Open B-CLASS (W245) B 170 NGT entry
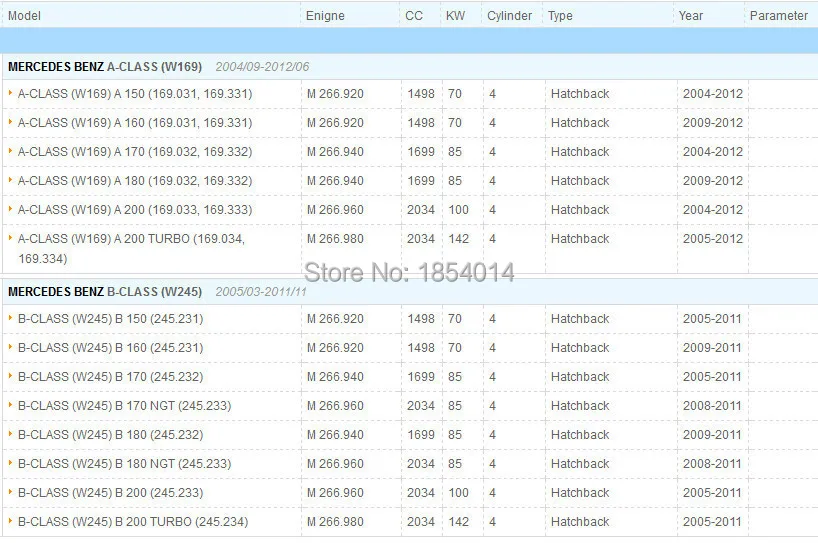Viewport: 818px width, 543px height. 125,405
